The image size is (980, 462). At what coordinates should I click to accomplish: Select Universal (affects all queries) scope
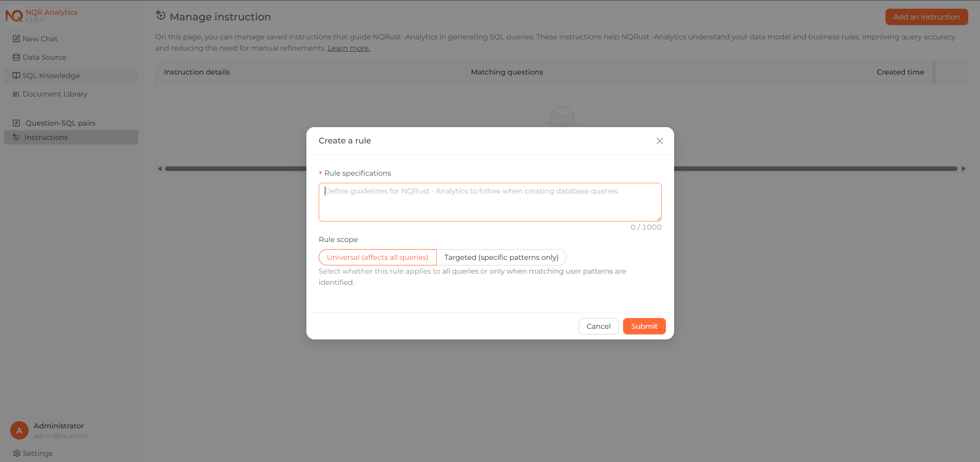[377, 257]
